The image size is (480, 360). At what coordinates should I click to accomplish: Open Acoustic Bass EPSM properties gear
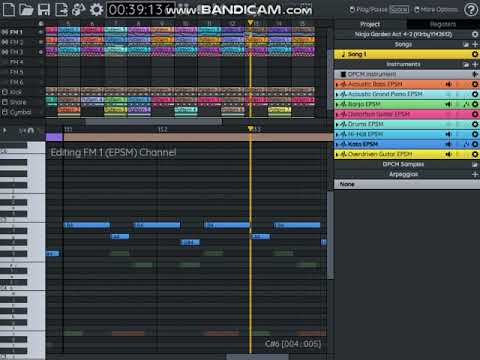475,84
